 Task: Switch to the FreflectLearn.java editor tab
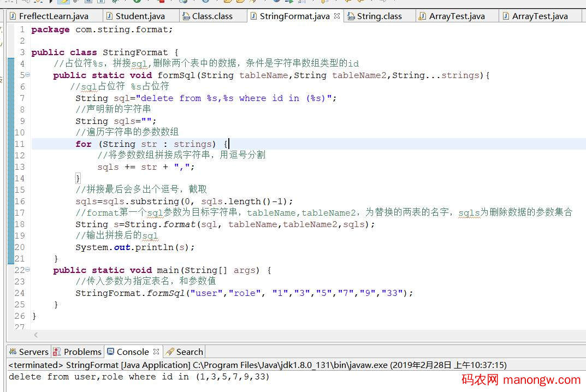(x=53, y=16)
